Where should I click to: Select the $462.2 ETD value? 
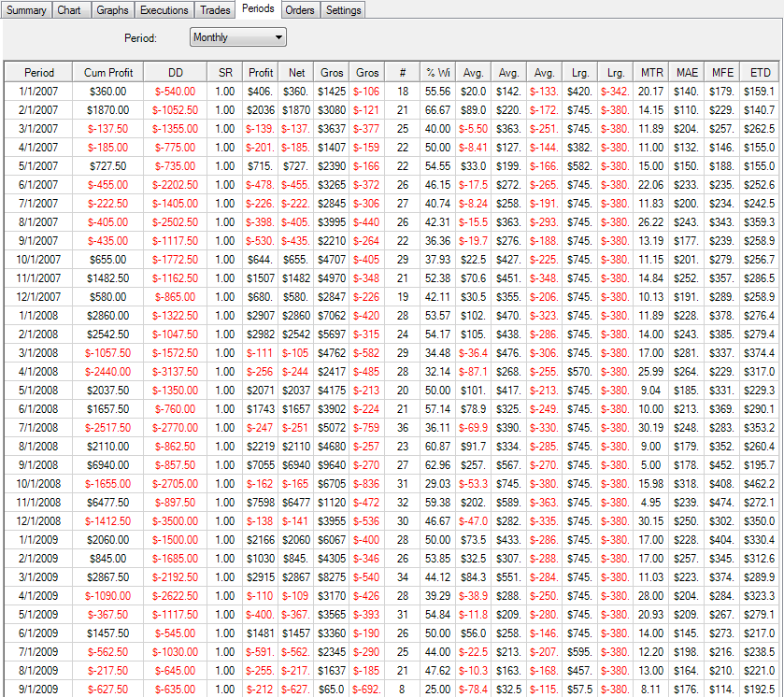pyautogui.click(x=760, y=483)
